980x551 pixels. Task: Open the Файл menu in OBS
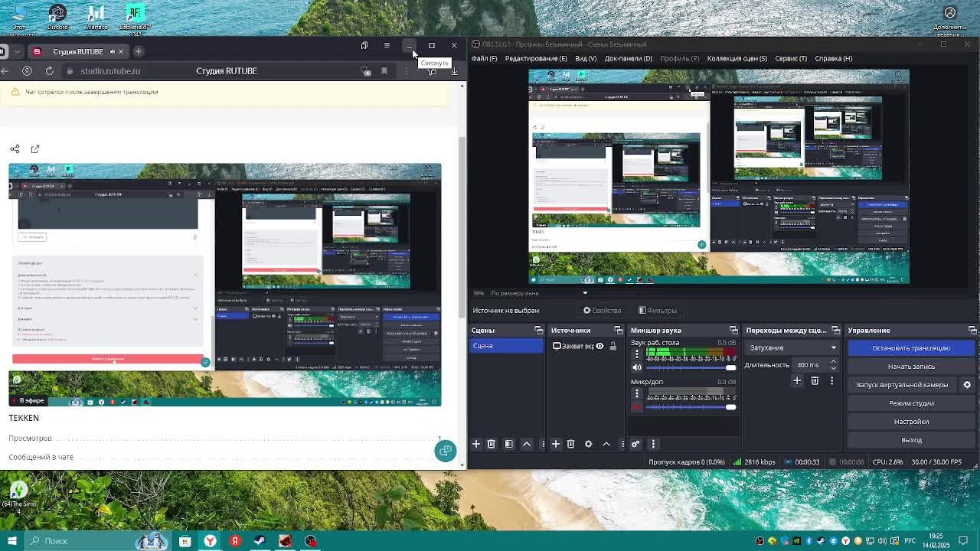point(484,58)
